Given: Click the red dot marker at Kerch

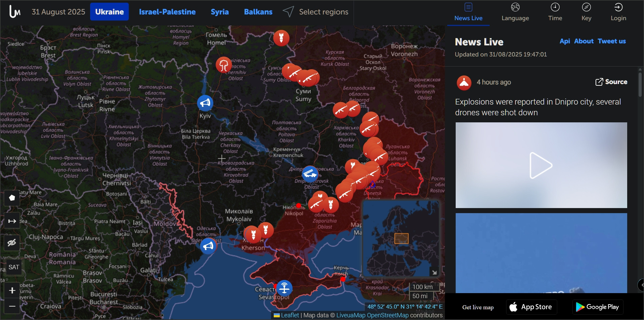Looking at the screenshot, I should pos(343,279).
